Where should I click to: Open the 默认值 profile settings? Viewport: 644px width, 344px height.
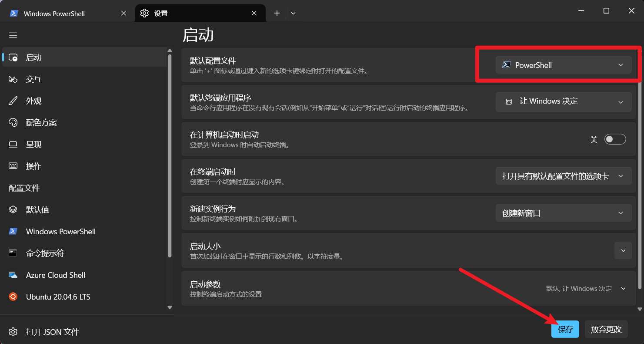(x=85, y=210)
